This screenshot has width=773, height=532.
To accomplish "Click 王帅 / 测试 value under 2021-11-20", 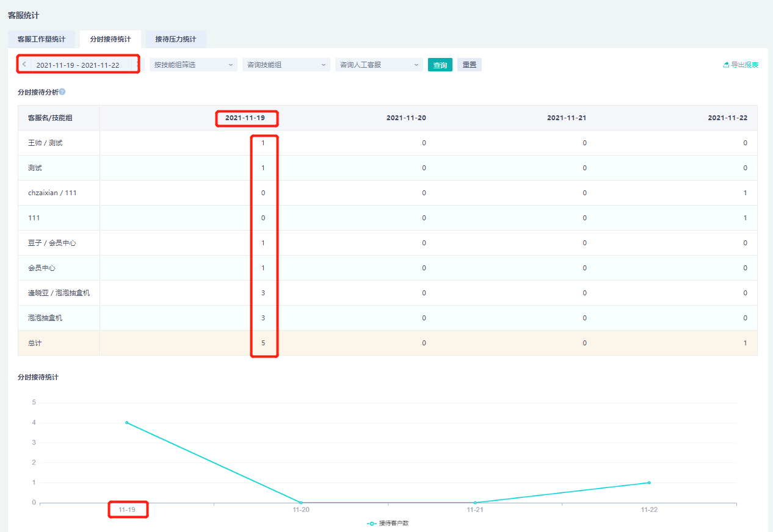I will pos(424,143).
